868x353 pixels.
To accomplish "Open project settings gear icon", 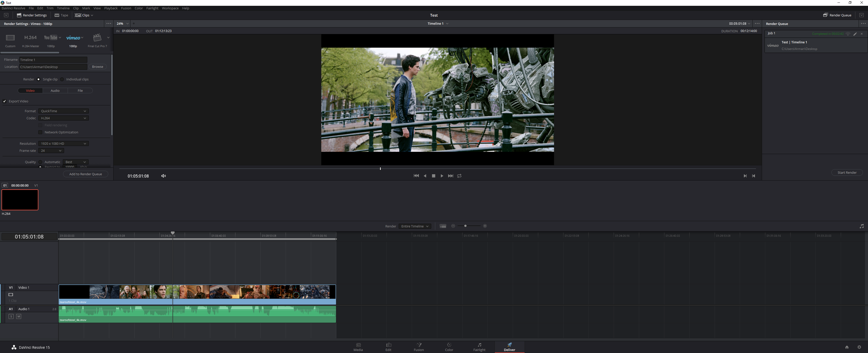I will click(x=859, y=347).
